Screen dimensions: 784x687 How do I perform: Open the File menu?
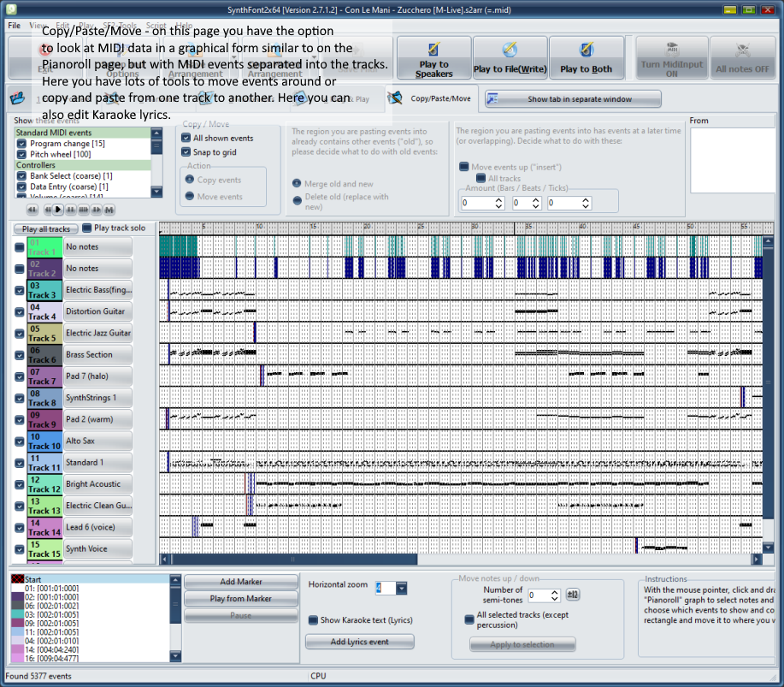point(14,25)
